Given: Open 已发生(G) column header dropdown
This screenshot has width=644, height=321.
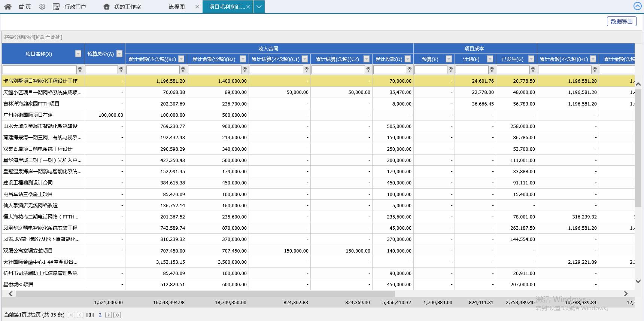Looking at the screenshot, I should 531,59.
